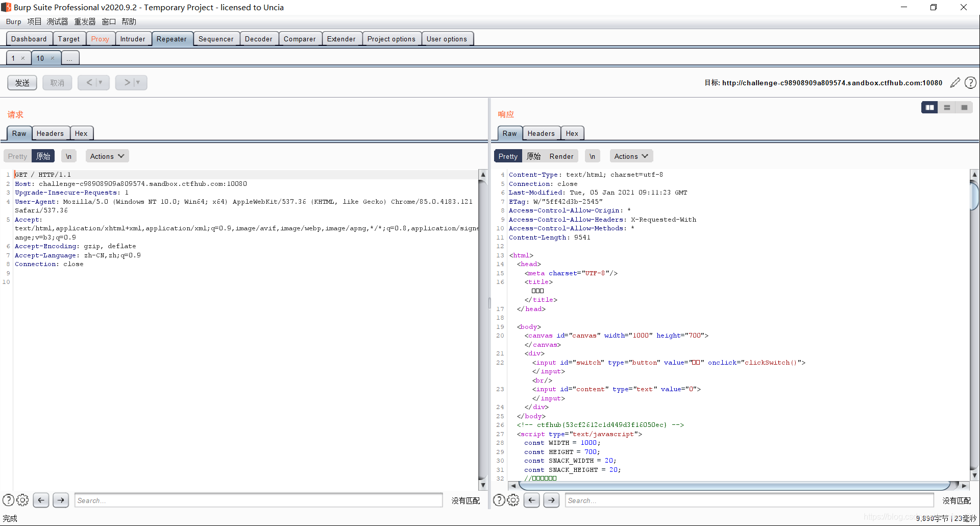The width and height of the screenshot is (980, 526).
Task: Go to next match in request search
Action: [x=61, y=500]
